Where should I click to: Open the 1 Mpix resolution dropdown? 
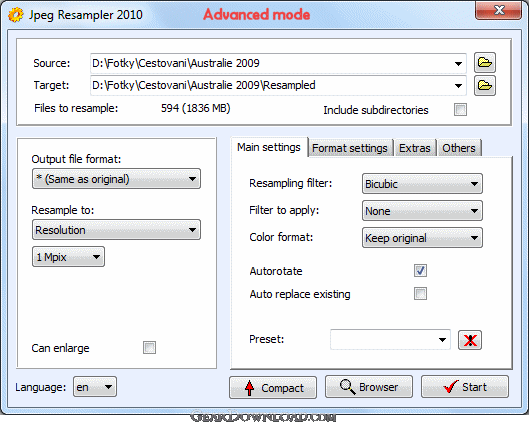(x=68, y=257)
